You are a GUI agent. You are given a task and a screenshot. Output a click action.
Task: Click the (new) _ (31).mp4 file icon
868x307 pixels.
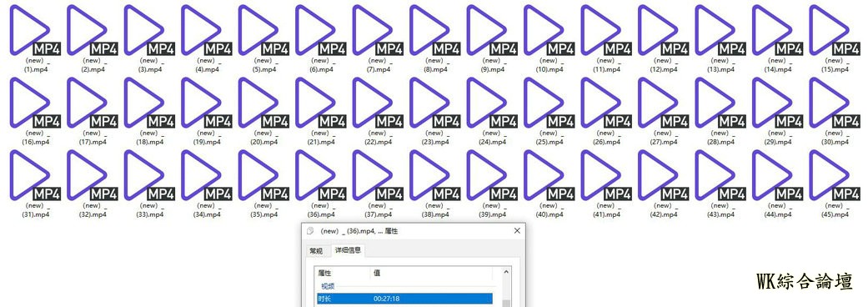[35, 175]
